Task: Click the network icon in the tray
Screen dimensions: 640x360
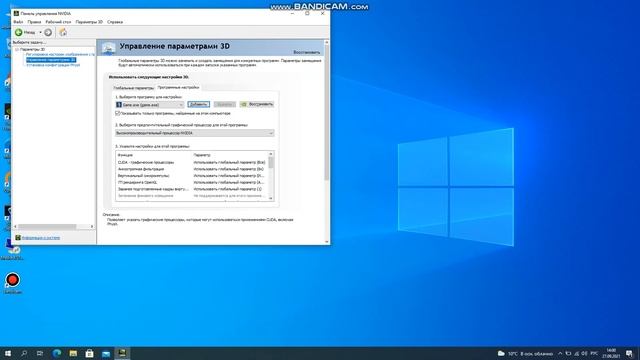Action: point(577,353)
